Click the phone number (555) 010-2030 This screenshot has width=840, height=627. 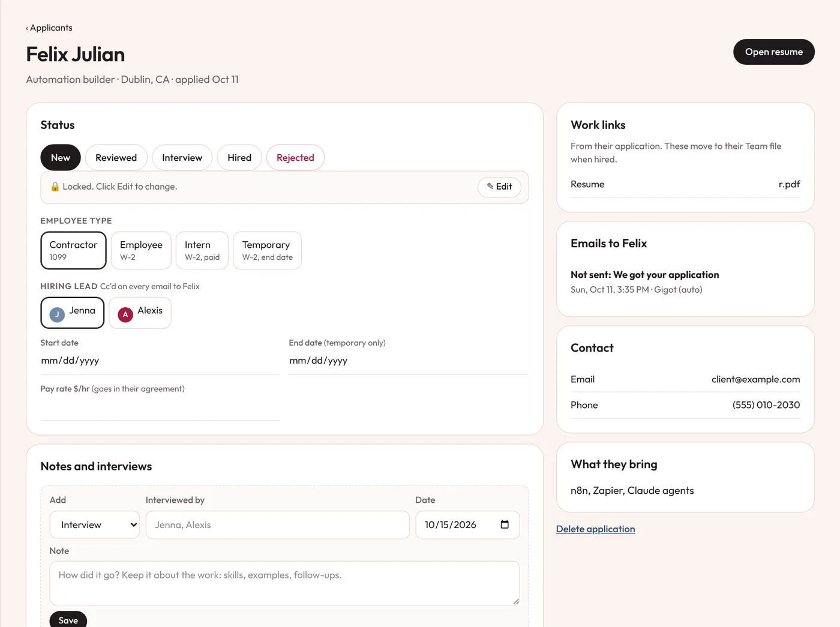(x=766, y=405)
